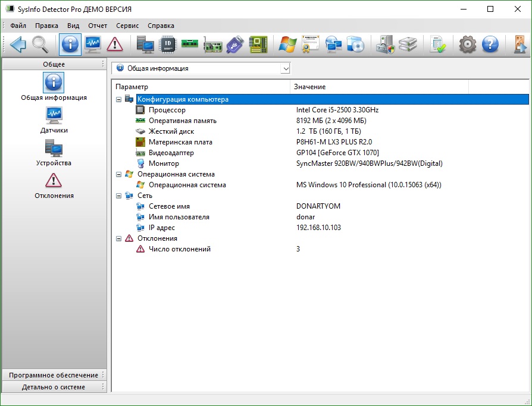Image resolution: width=532 pixels, height=406 pixels.
Task: Open the Отчет menu
Action: tap(98, 26)
